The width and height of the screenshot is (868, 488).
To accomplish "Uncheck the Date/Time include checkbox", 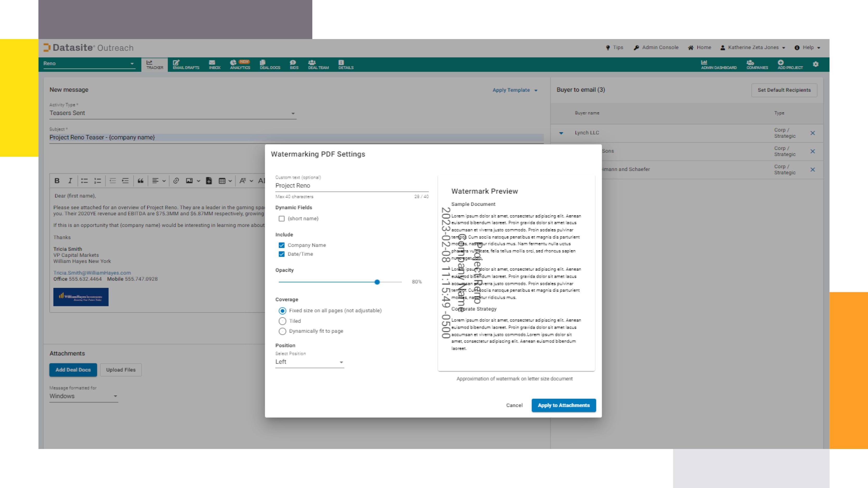I will click(x=281, y=254).
